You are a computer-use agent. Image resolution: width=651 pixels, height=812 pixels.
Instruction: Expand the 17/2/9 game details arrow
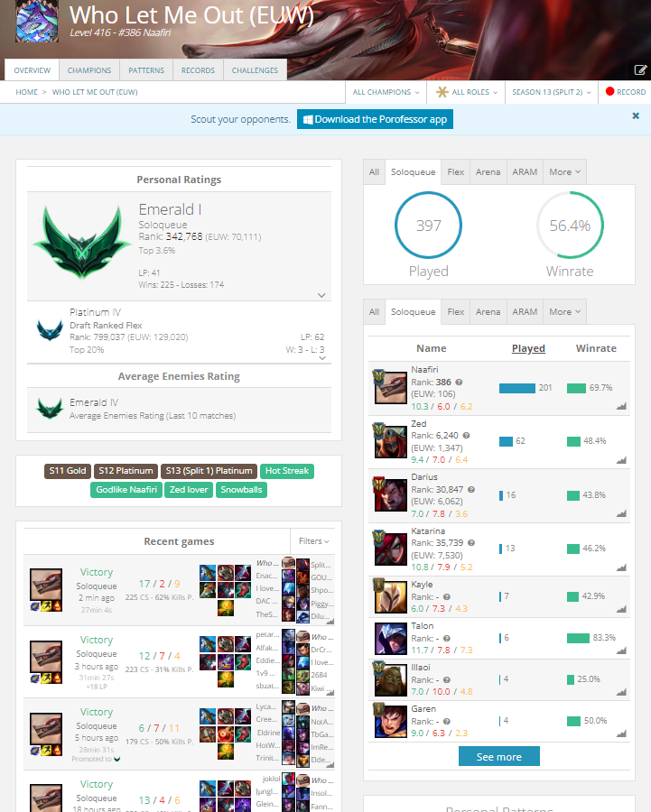pos(330,621)
